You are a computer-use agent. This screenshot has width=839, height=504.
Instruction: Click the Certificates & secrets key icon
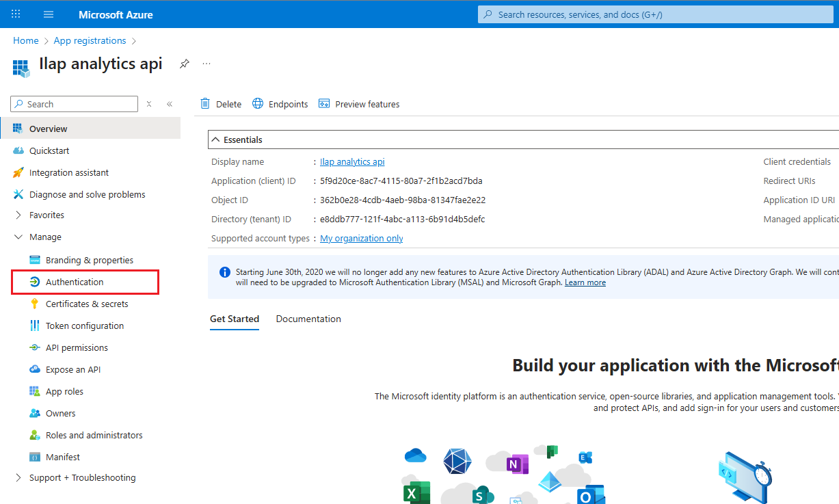tap(34, 304)
